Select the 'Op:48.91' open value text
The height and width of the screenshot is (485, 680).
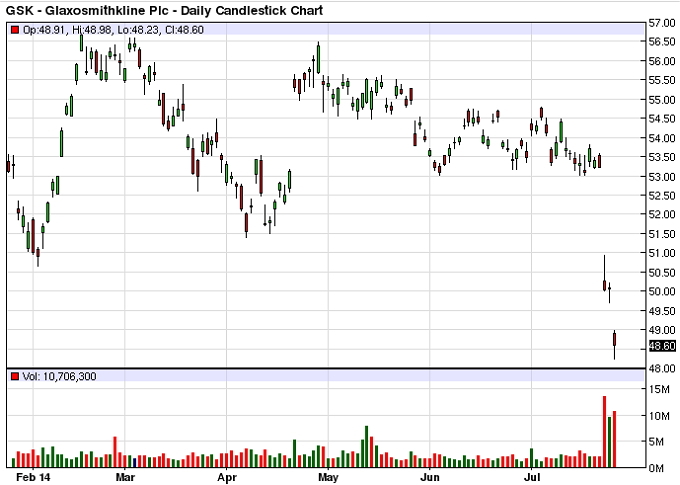point(43,30)
